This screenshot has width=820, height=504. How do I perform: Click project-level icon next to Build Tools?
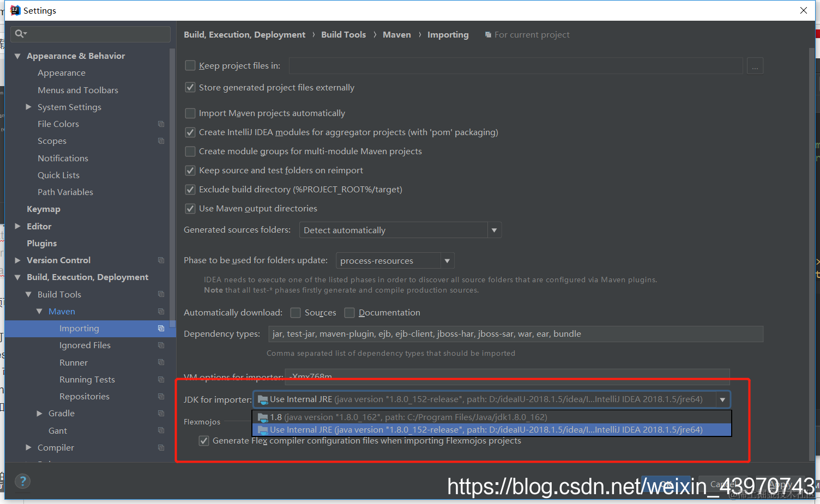pos(161,294)
